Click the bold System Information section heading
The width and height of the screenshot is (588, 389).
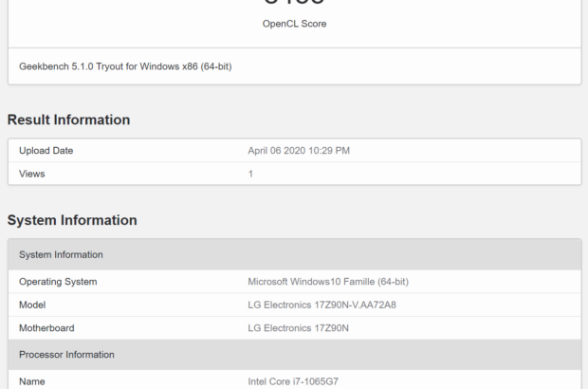pos(72,220)
